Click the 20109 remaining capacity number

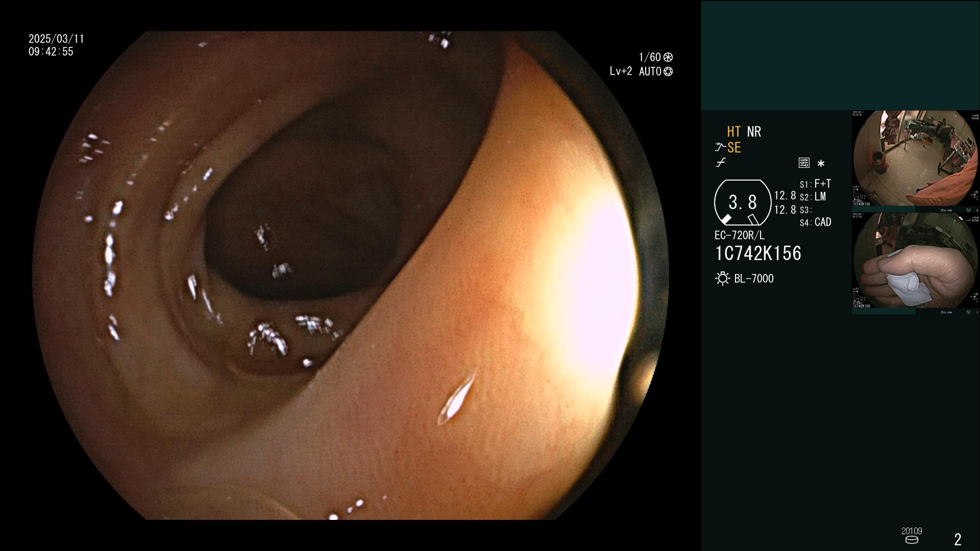tap(912, 531)
